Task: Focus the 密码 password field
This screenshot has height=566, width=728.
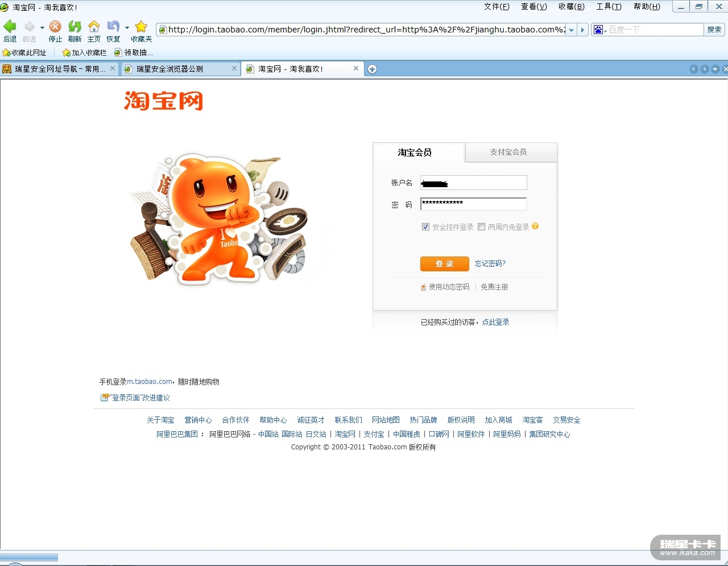Action: click(x=474, y=204)
